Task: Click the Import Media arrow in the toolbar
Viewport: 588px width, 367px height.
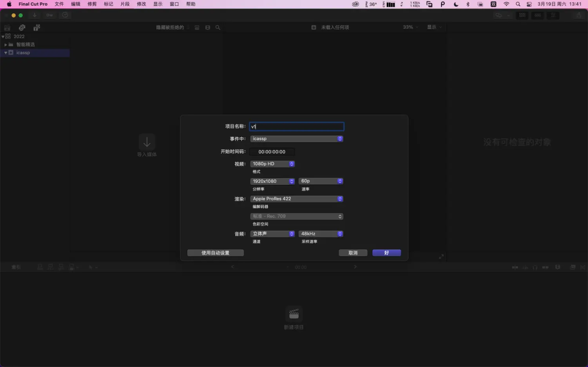Action: click(34, 15)
